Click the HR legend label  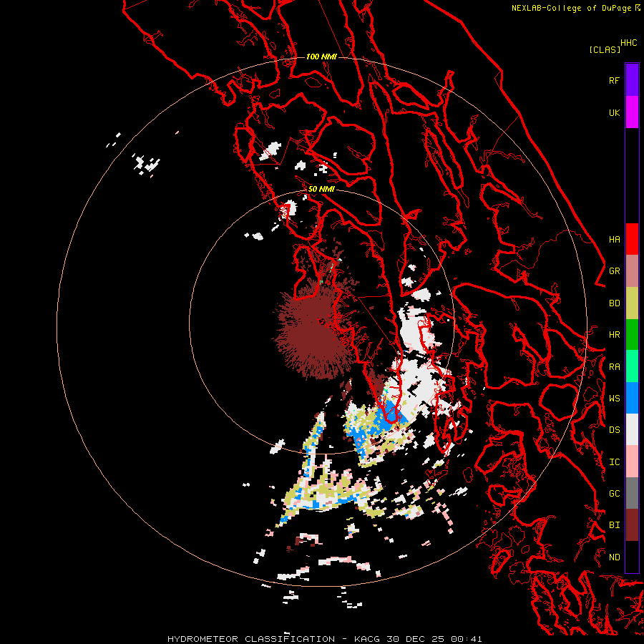tap(615, 335)
